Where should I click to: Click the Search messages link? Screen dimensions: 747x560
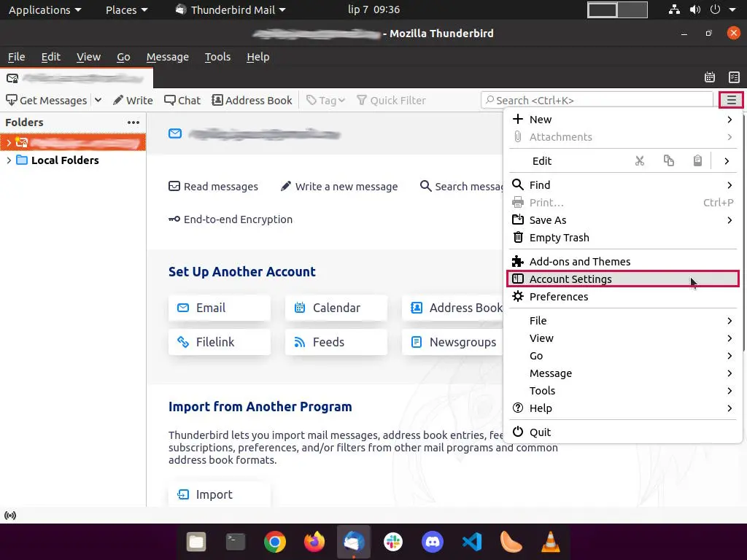[x=461, y=187]
